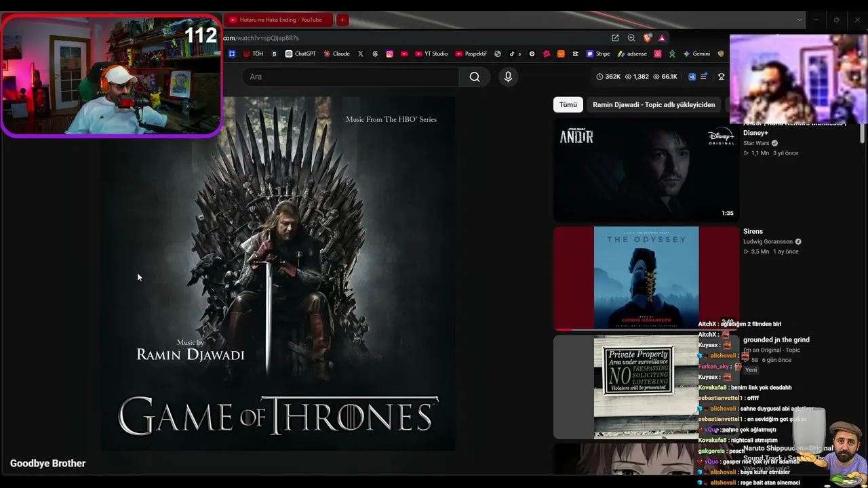Click the blue IQ extension icon
The width and height of the screenshot is (868, 488).
pos(692,77)
